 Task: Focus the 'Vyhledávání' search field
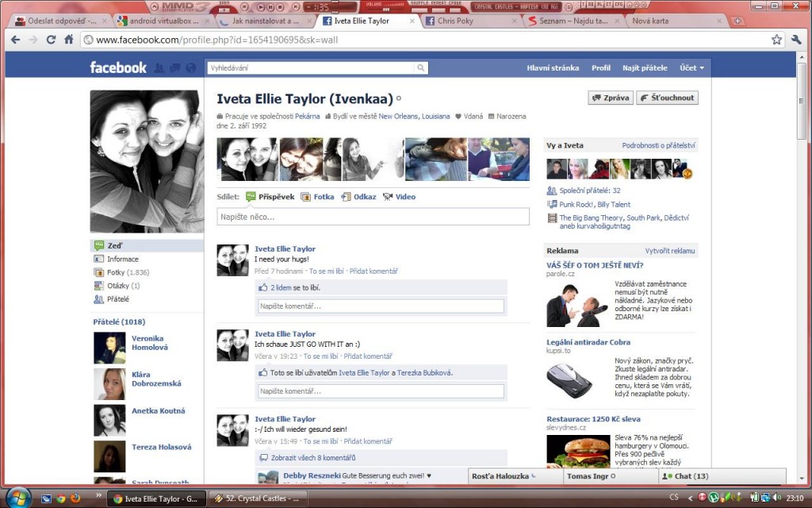311,68
